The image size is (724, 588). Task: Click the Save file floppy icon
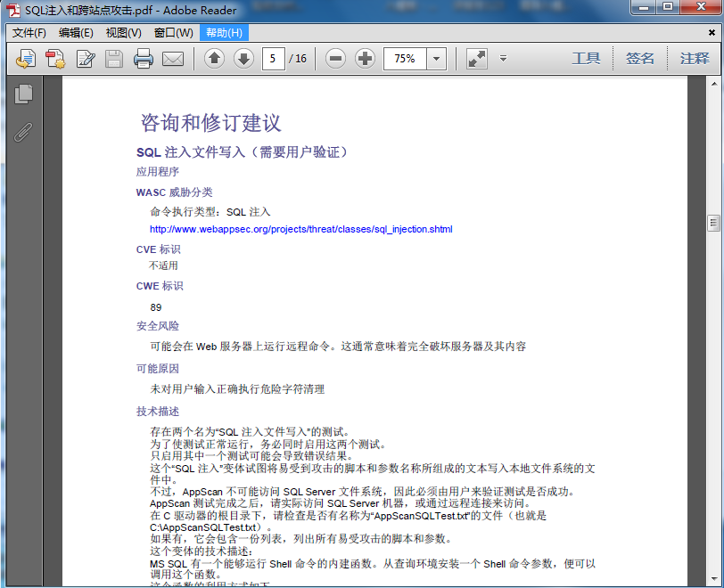click(x=113, y=59)
